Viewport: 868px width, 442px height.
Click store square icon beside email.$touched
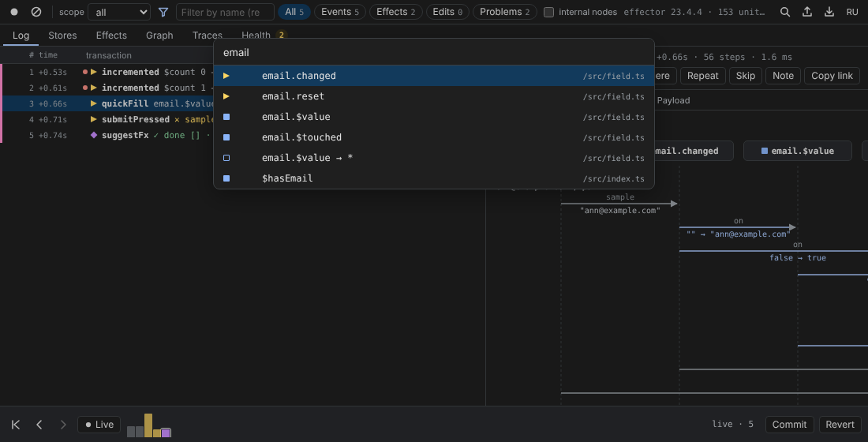click(x=226, y=137)
